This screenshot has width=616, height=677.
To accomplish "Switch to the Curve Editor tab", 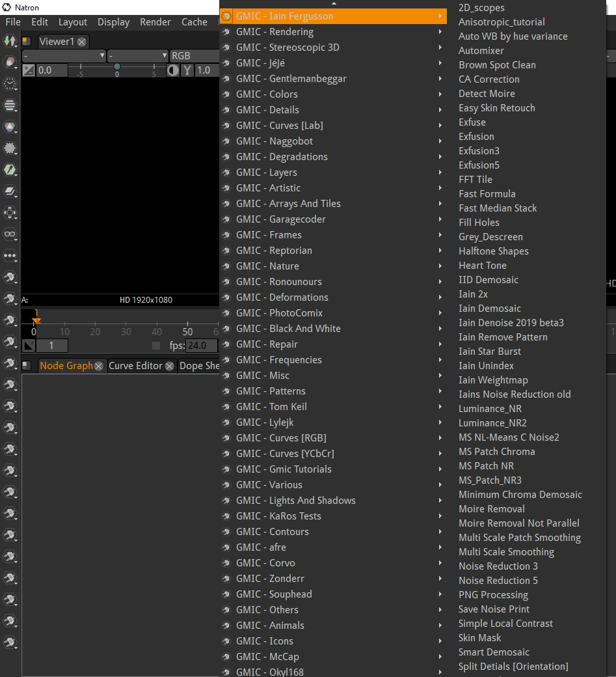I will click(x=135, y=366).
